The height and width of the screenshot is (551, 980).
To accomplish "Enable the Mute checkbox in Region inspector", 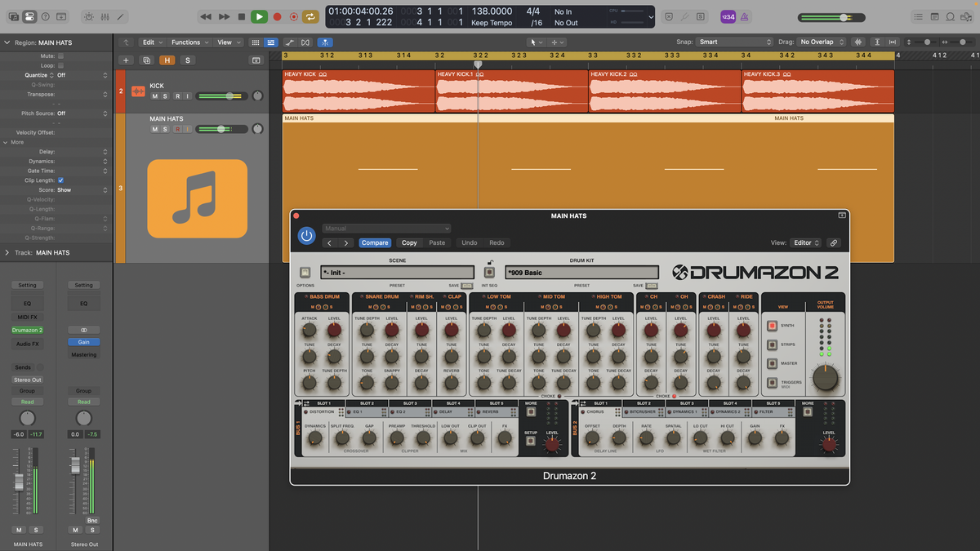I will tap(60, 56).
